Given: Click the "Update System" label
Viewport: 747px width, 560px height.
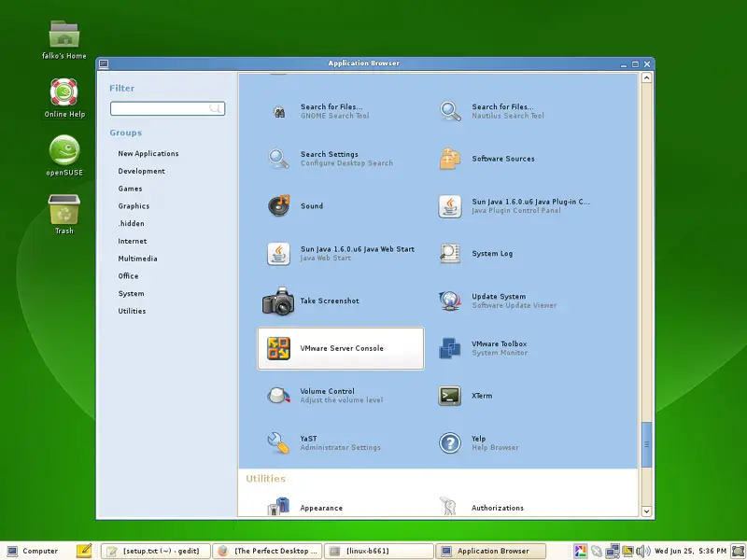Looking at the screenshot, I should tap(499, 296).
